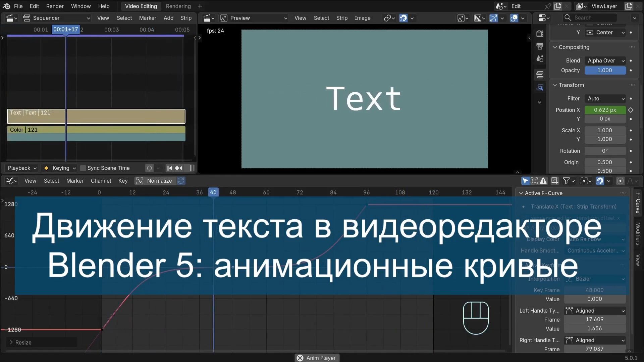Open the Filter channels funnel icon
This screenshot has width=644, height=362.
point(566,181)
